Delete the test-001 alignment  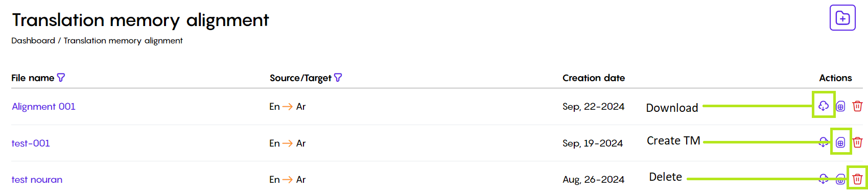tap(857, 142)
